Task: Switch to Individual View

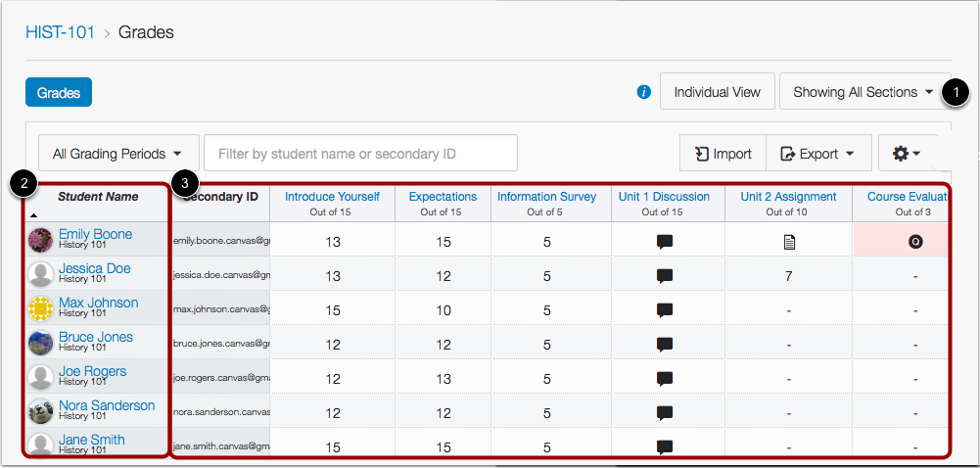Action: pyautogui.click(x=717, y=92)
